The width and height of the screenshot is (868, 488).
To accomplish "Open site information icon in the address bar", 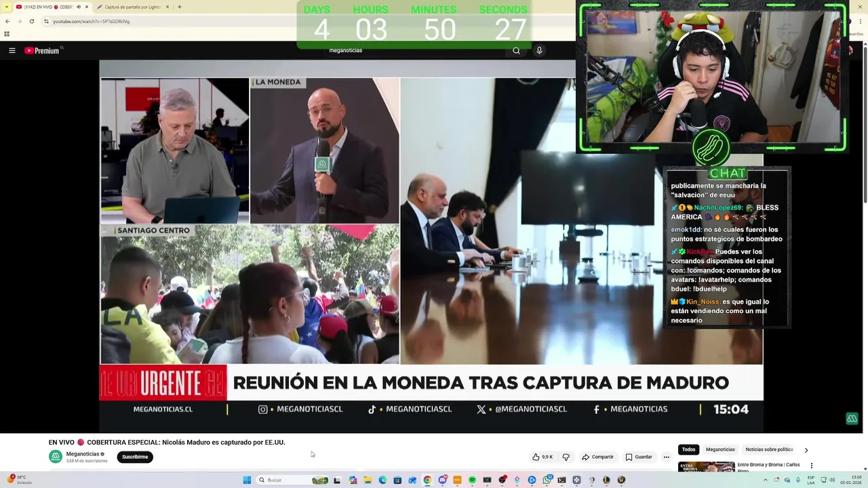I will (x=46, y=21).
